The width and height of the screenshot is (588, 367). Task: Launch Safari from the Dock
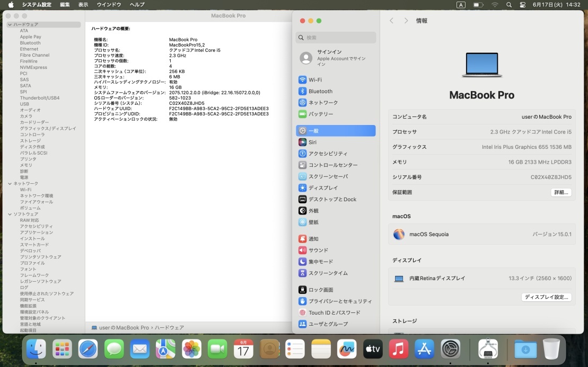pos(88,349)
